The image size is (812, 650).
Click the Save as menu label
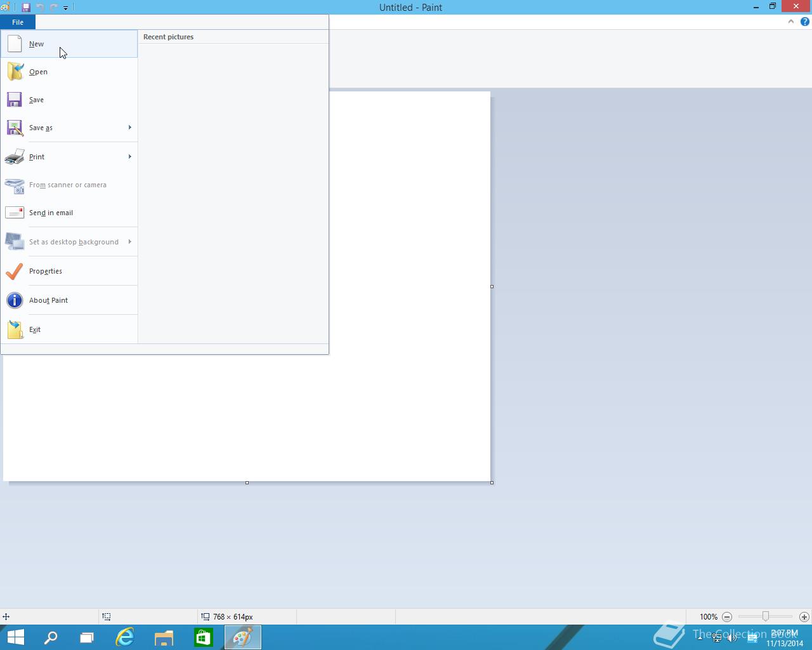click(41, 128)
